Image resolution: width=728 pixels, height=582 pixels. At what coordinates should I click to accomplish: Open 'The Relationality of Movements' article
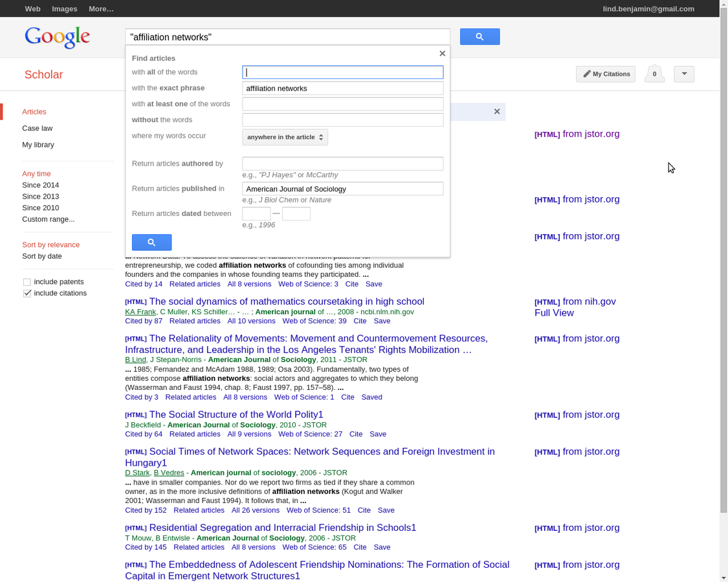pos(307,344)
